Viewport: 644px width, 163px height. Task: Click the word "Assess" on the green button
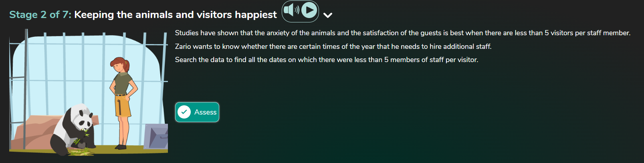(x=205, y=112)
